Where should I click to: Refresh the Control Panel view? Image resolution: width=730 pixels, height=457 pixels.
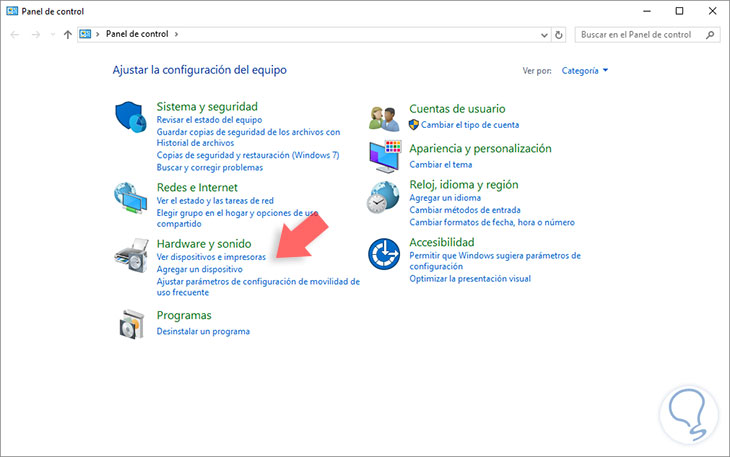click(559, 34)
